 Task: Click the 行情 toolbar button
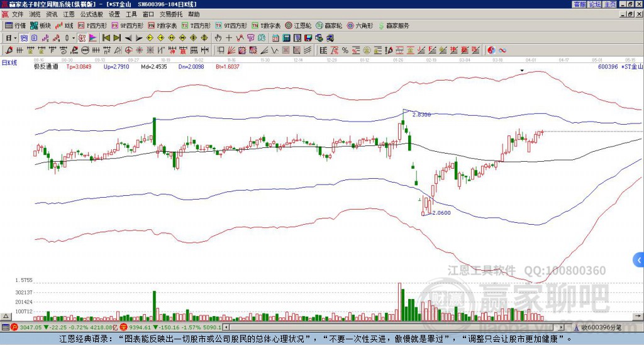16,25
